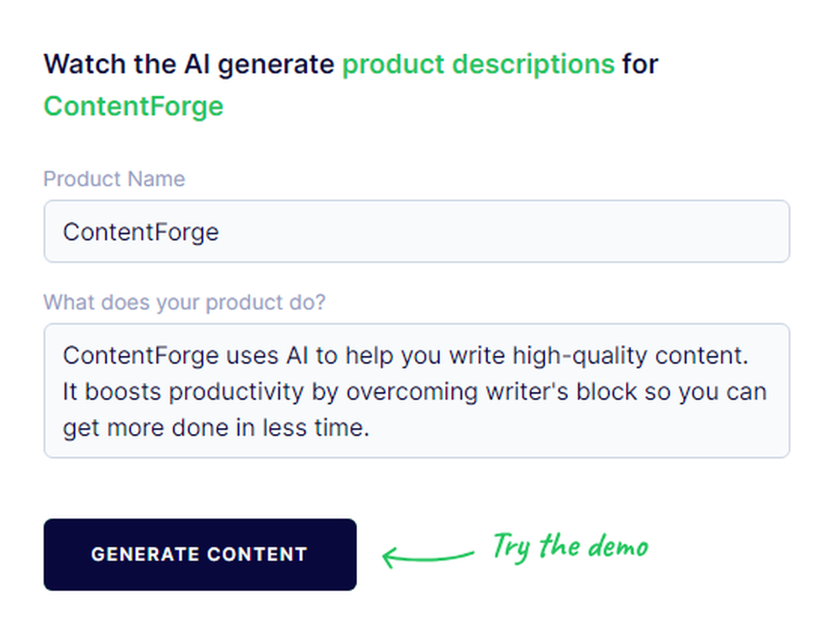Viewport: 840px width, 622px height.
Task: Click the GENERATE CONTENT button
Action: (200, 555)
